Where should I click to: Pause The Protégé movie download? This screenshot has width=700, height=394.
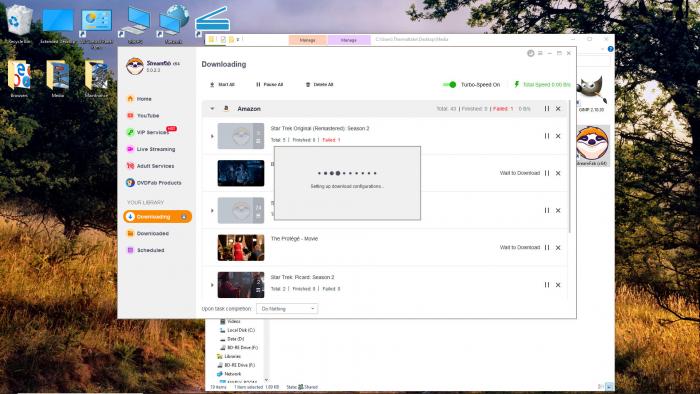click(x=546, y=248)
